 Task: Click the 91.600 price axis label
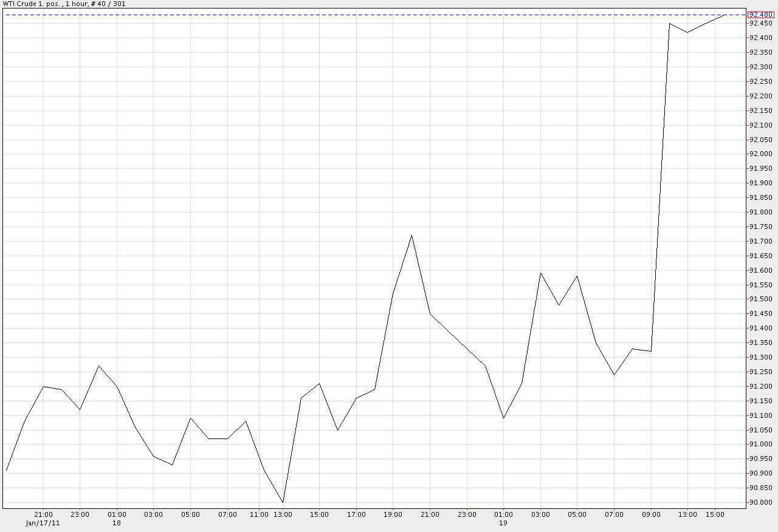tap(760, 270)
